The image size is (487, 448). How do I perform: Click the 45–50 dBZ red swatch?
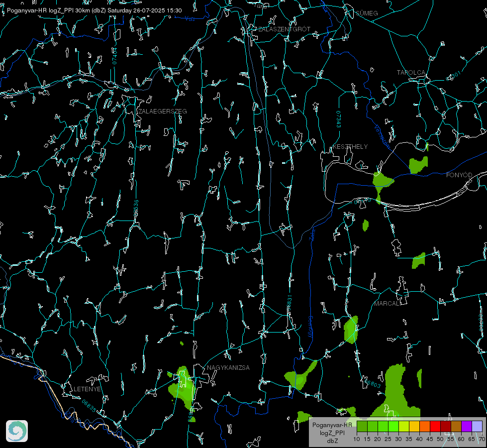pos(435,426)
